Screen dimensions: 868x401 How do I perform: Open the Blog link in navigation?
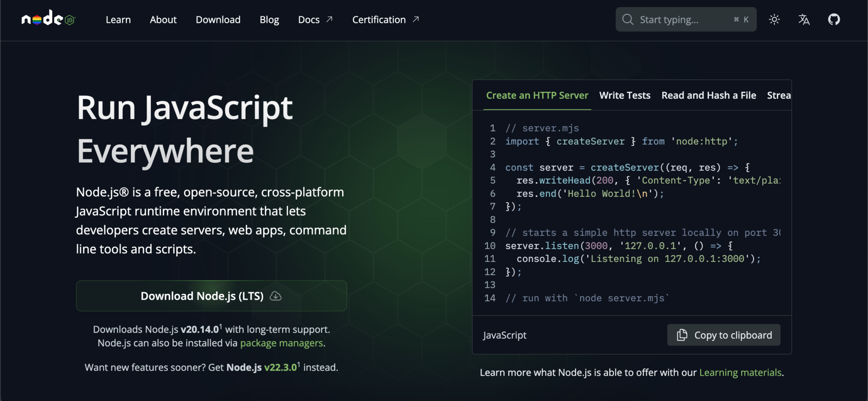click(x=269, y=19)
